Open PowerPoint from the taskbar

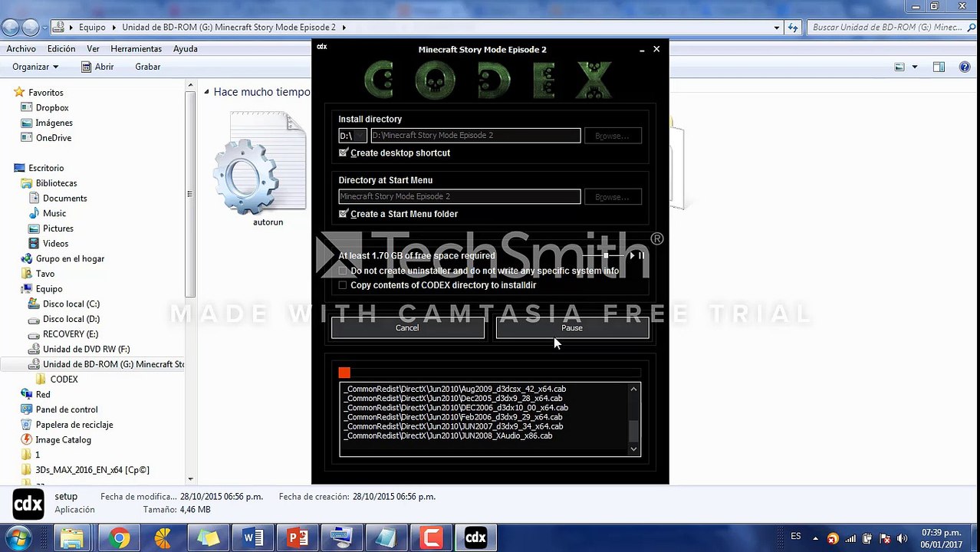[x=297, y=538]
